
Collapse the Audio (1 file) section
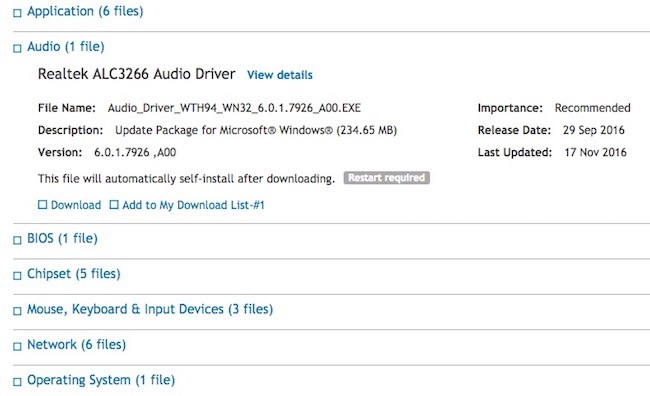point(65,46)
